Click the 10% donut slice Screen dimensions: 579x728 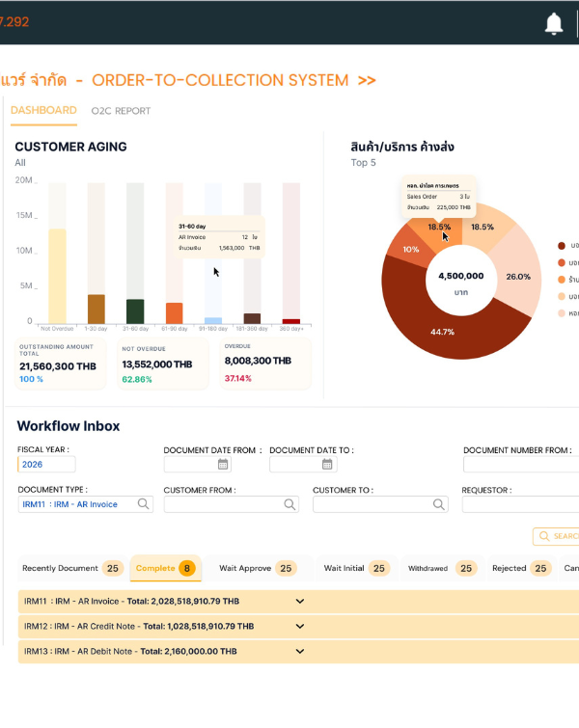point(411,250)
